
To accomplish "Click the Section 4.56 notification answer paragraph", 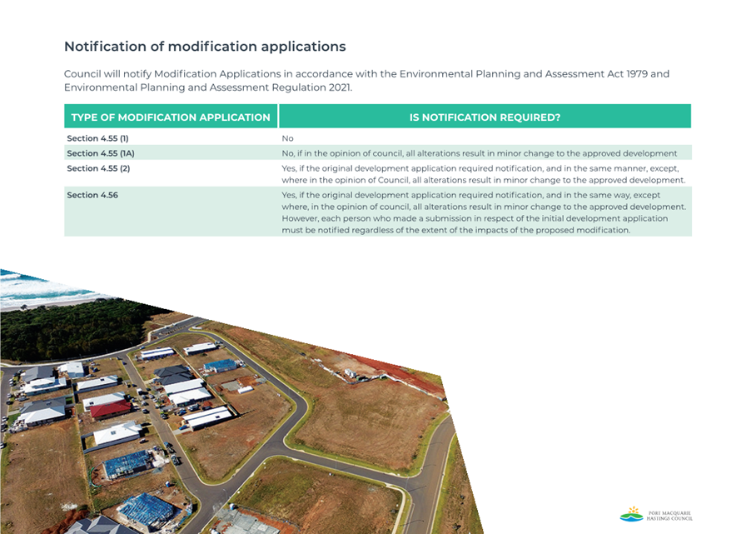I will click(x=484, y=212).
